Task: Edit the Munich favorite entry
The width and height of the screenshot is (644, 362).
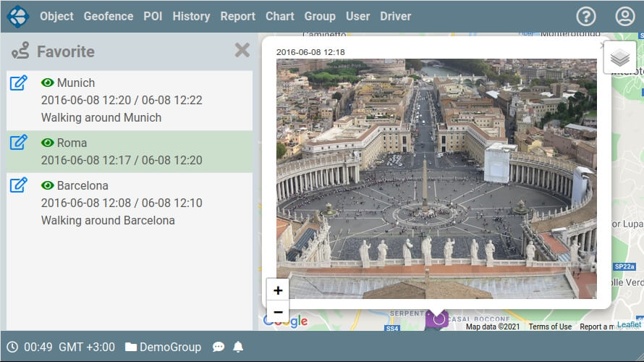Action: pyautogui.click(x=19, y=83)
